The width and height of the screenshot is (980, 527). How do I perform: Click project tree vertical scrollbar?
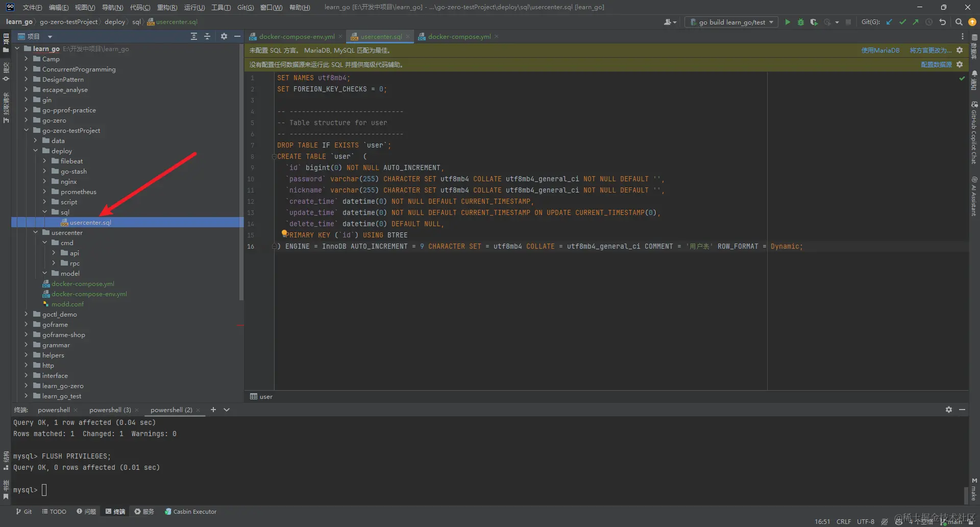[241, 173]
